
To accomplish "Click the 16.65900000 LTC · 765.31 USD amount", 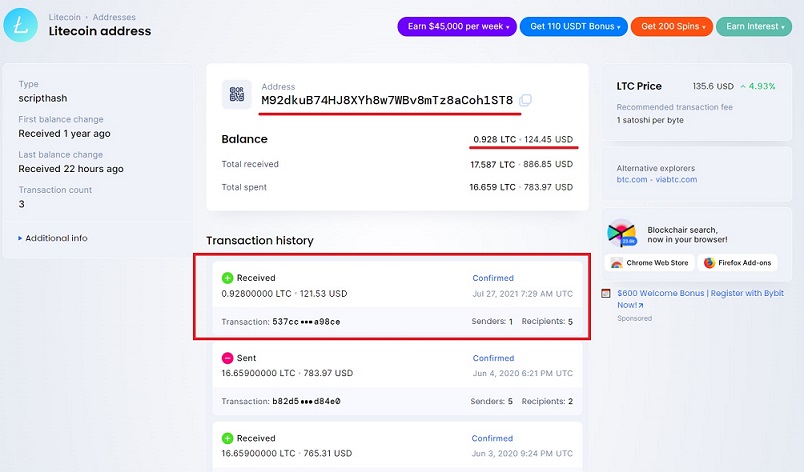I will pos(287,454).
